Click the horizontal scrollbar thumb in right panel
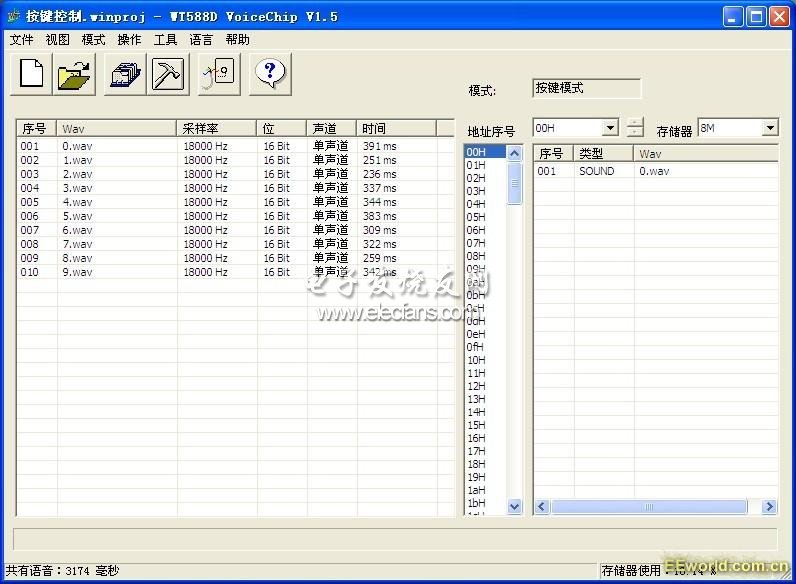This screenshot has height=584, width=796. point(648,507)
